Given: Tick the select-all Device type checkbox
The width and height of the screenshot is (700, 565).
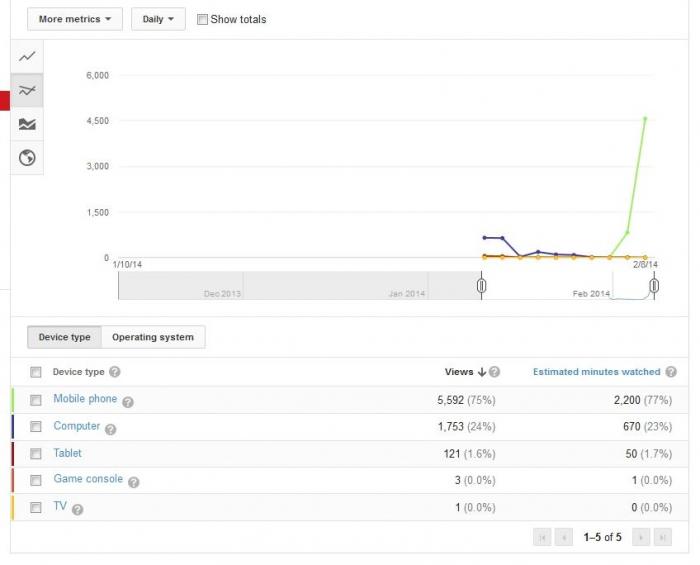Looking at the screenshot, I should click(x=36, y=372).
